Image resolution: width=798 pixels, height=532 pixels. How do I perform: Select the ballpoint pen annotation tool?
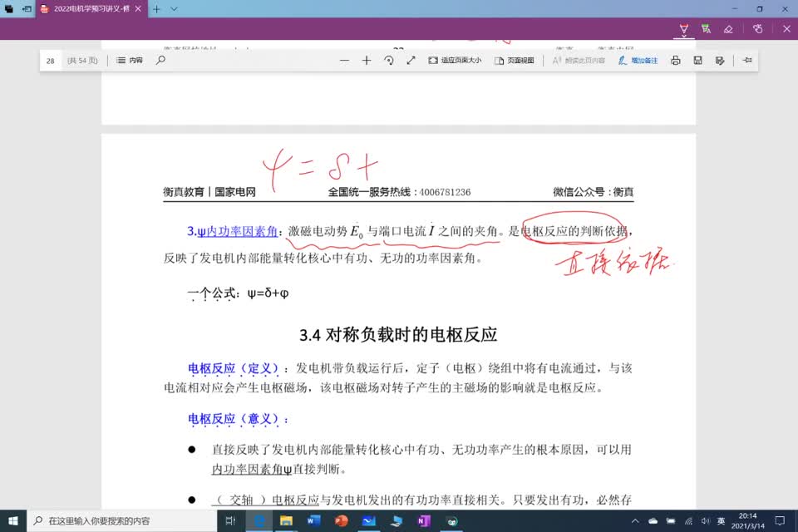683,28
